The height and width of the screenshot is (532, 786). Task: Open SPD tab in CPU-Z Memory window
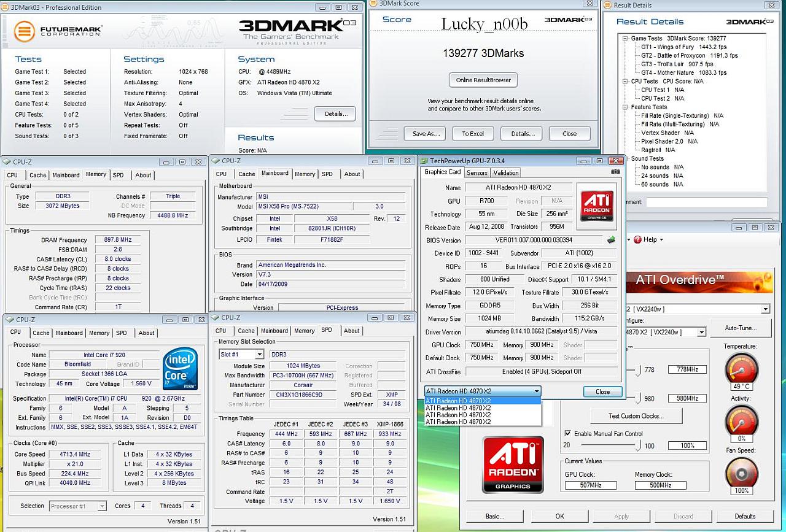(x=118, y=175)
